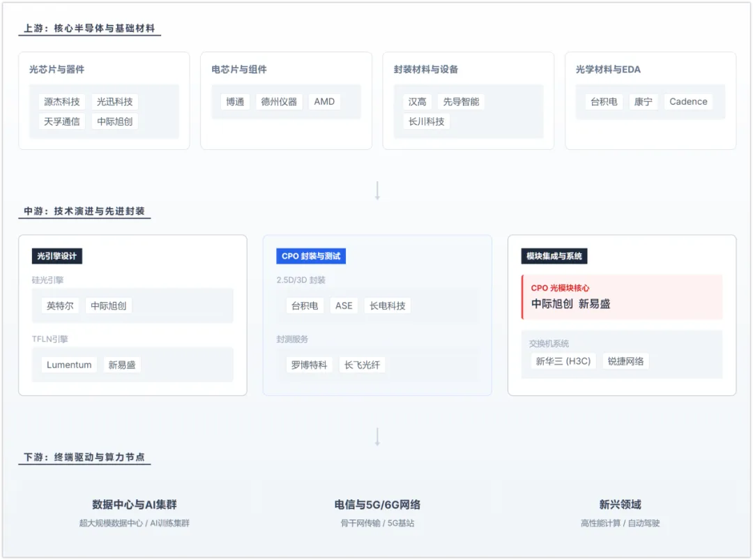This screenshot has height=560, width=753.
Task: Select the 新兴领域 title
Action: (620, 505)
